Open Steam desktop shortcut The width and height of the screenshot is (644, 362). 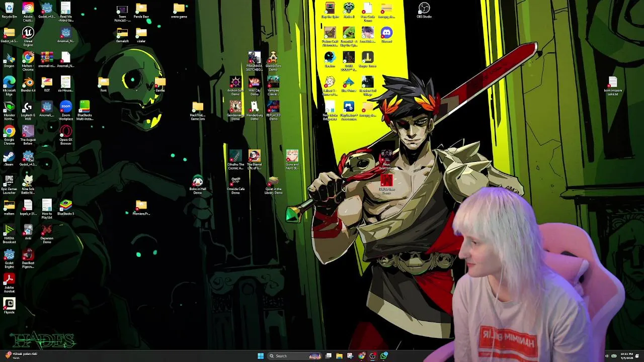9,158
